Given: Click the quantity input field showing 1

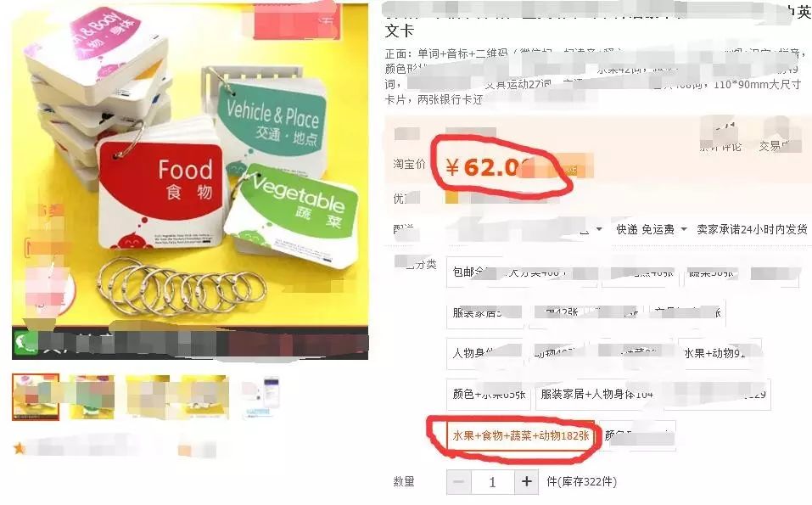Looking at the screenshot, I should click(x=492, y=482).
